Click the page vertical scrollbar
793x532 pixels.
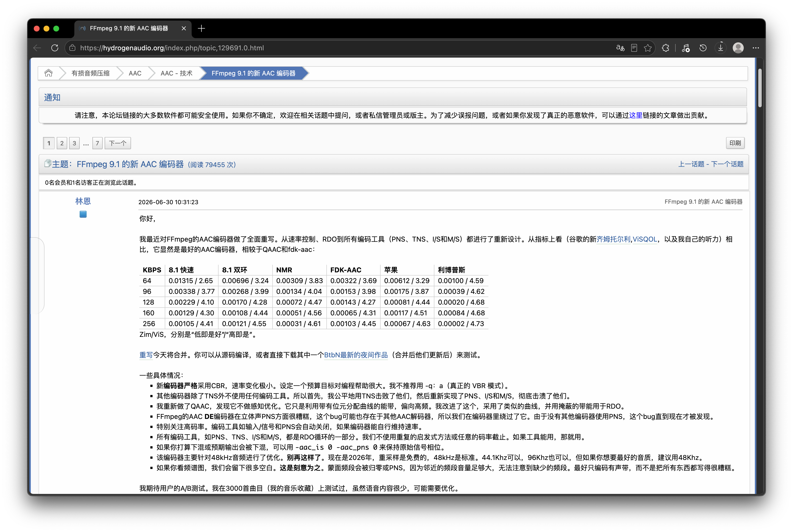pos(760,88)
